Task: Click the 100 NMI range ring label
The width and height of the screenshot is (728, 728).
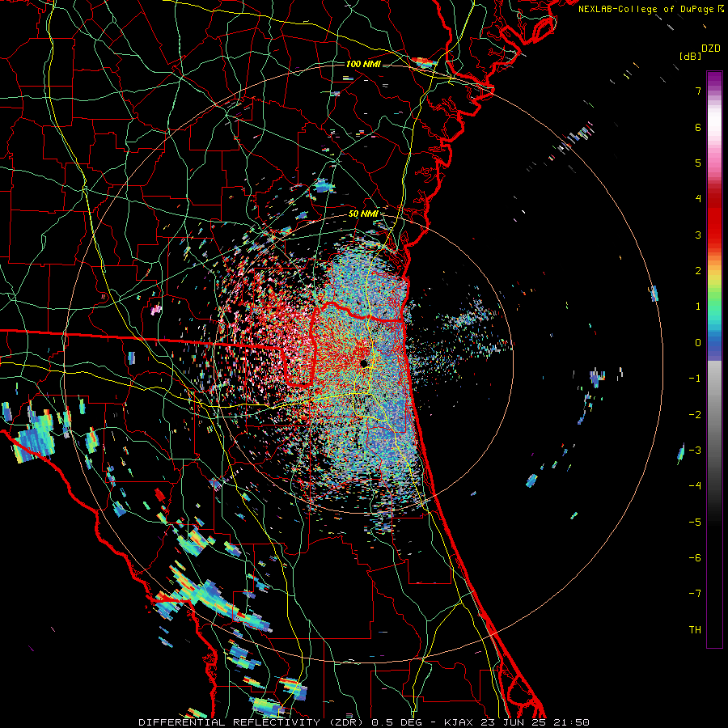Action: [363, 64]
